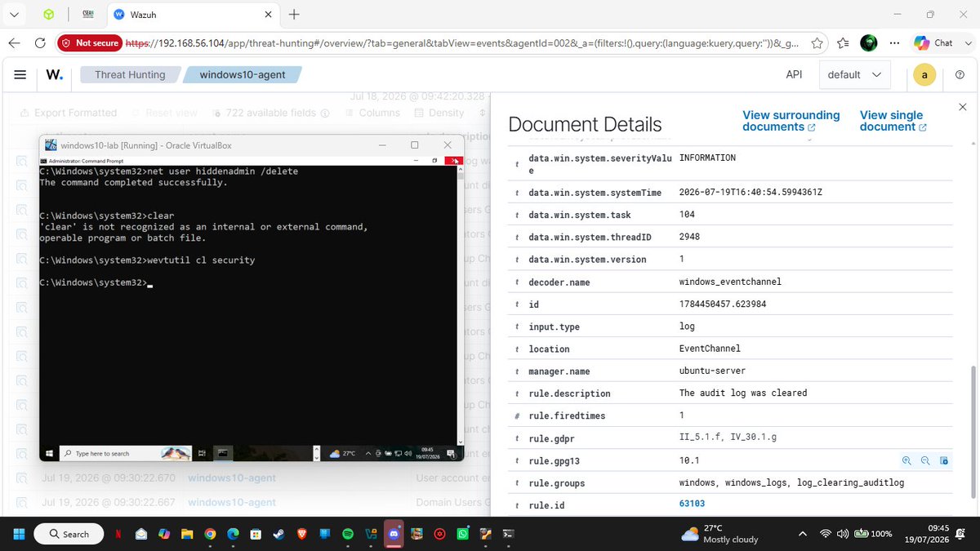The image size is (980, 551).
Task: Open the Mostly cloudy weather widget
Action: (719, 534)
